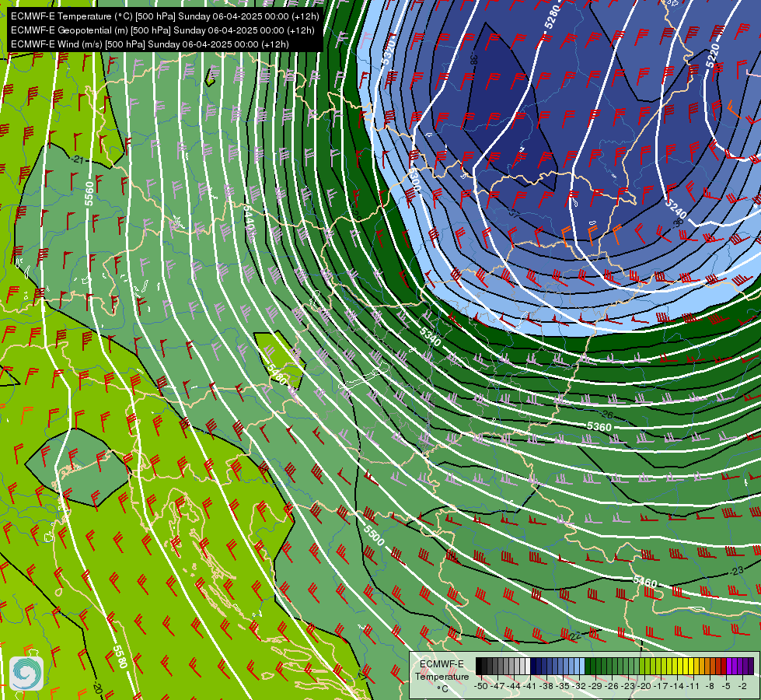Image resolution: width=761 pixels, height=700 pixels.
Task: Click the -29 tick label in the legend
Action: [x=595, y=686]
